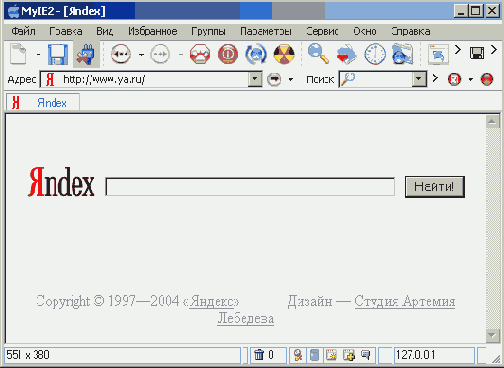Refresh page with the blue arrows icon
The width and height of the screenshot is (504, 368).
point(256,54)
